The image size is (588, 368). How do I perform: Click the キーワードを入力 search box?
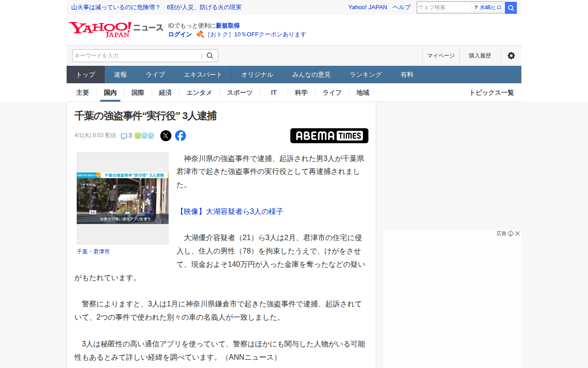(137, 56)
